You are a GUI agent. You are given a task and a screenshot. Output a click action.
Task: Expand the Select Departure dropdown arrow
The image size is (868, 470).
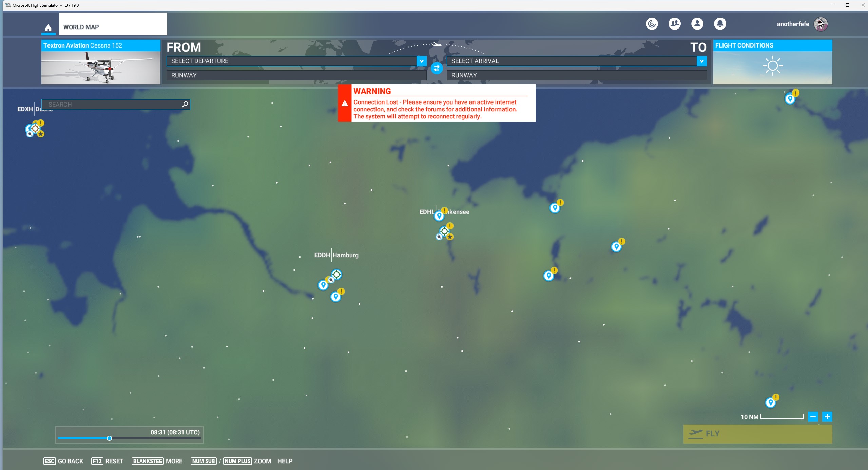coord(421,61)
